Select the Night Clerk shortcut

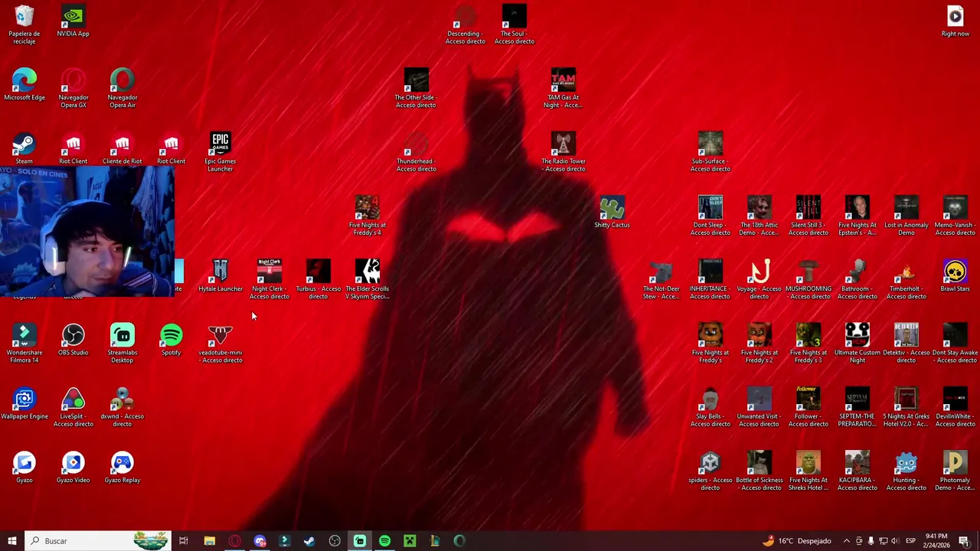(x=269, y=279)
